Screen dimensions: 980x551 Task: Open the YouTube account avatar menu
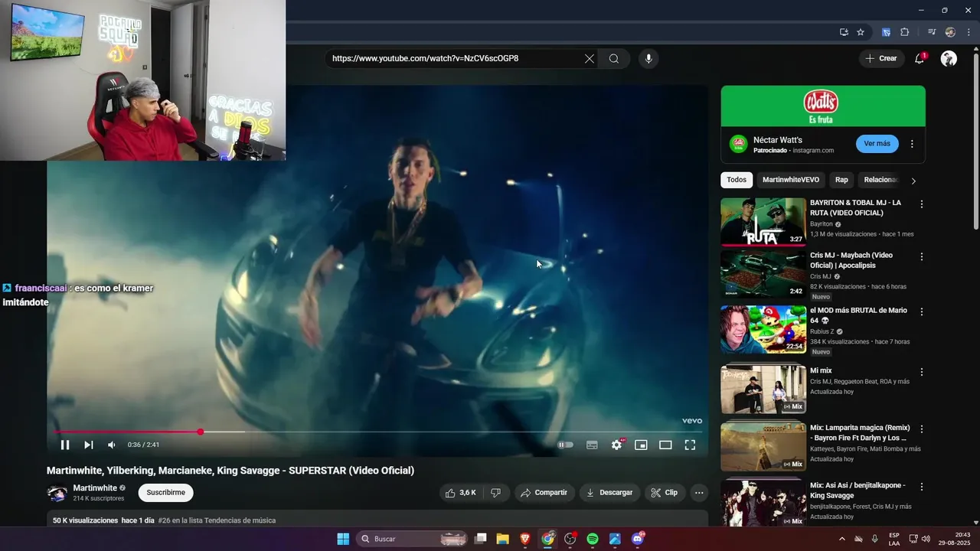coord(949,59)
